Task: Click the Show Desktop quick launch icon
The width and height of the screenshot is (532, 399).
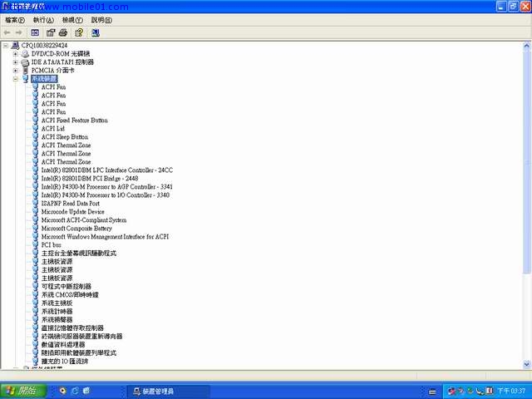Action: tap(86, 391)
